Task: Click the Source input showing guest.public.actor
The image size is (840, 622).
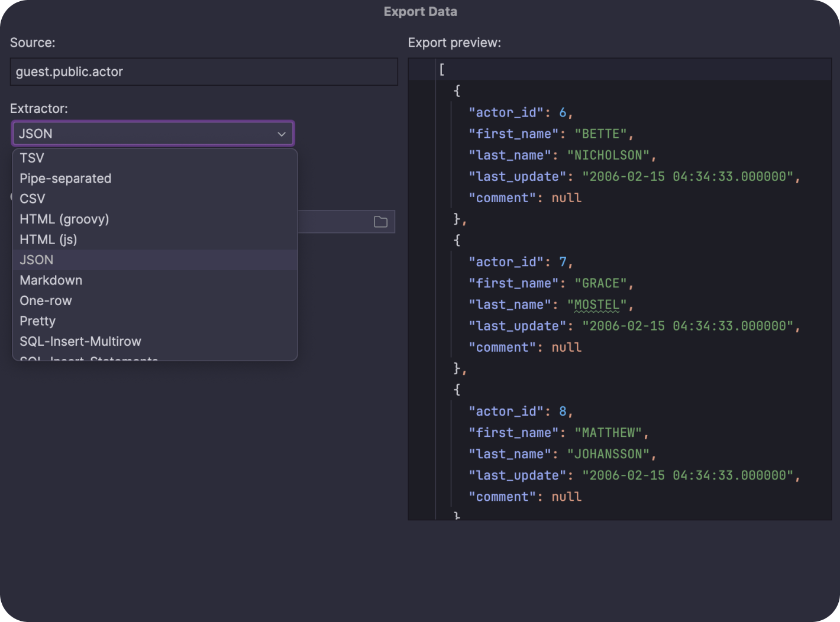Action: [x=203, y=72]
